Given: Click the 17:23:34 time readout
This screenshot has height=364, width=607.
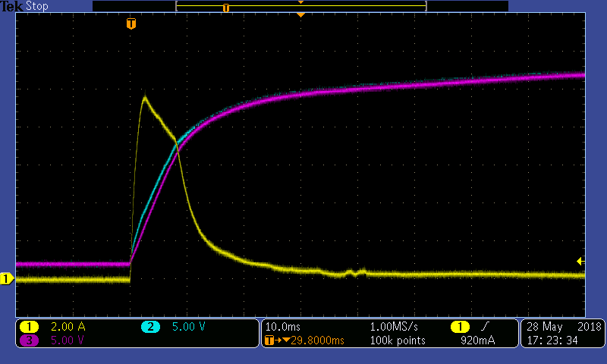Looking at the screenshot, I should [x=552, y=340].
